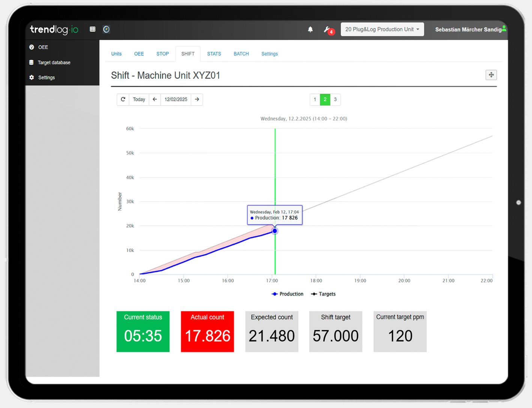Click the chart date subtitle Wednesday, 12.2.2025
The height and width of the screenshot is (408, 532).
point(304,118)
